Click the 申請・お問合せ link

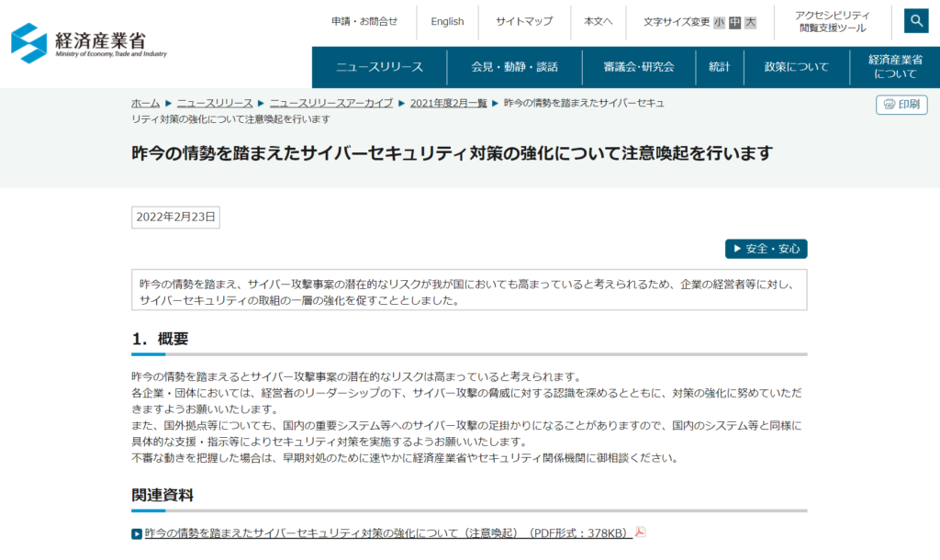364,22
